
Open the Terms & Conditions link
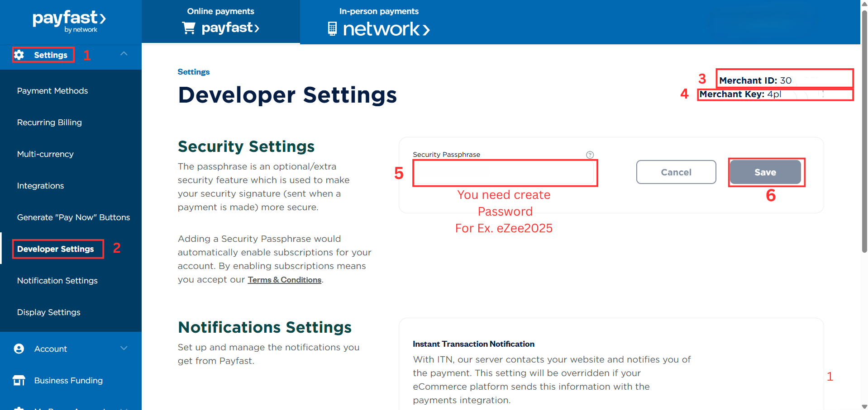point(285,280)
